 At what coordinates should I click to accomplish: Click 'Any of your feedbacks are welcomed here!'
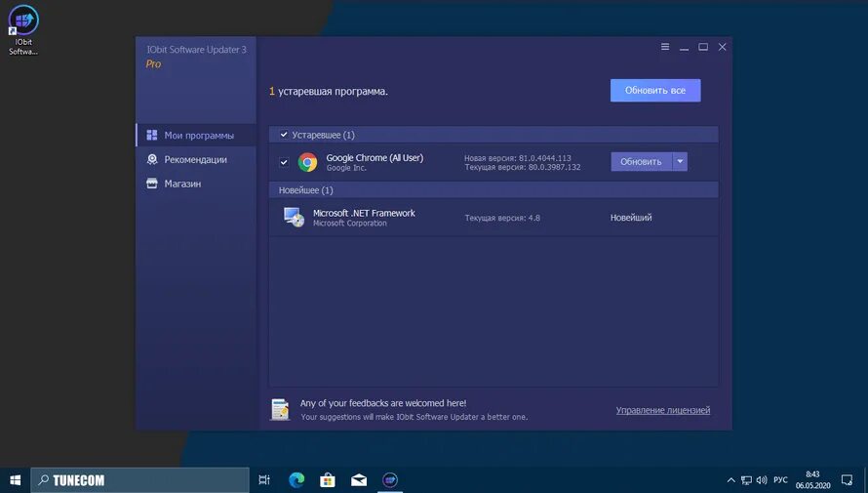[383, 403]
